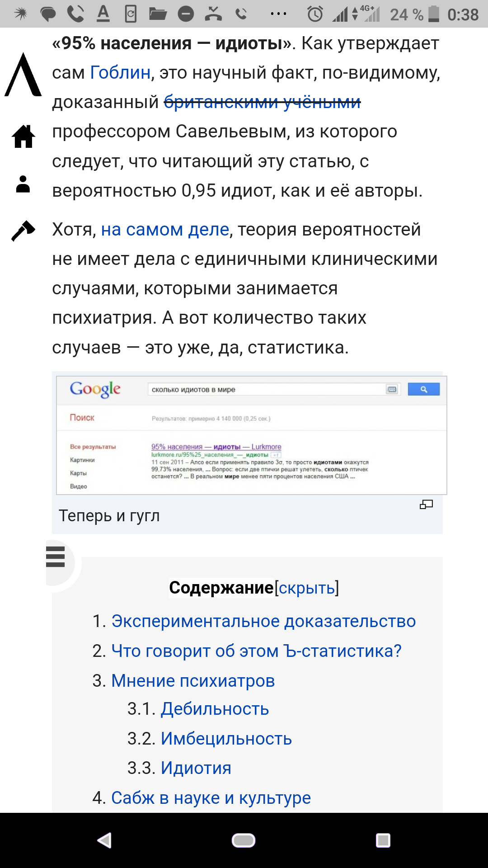Follow the британскими учёными strikethrough link
Image resolution: width=488 pixels, height=868 pixels.
262,102
